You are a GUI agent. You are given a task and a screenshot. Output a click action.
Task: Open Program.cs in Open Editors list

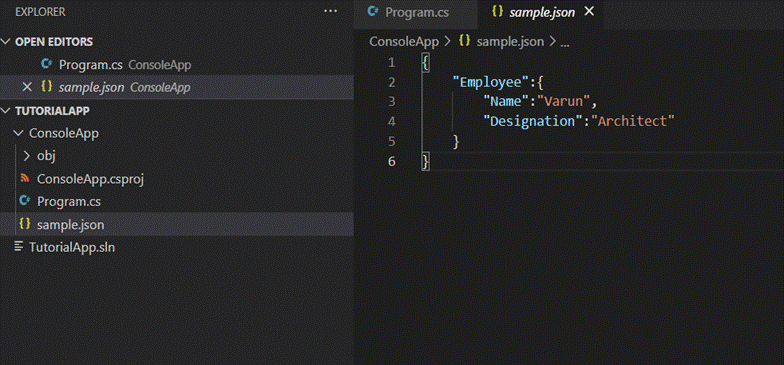click(x=176, y=64)
